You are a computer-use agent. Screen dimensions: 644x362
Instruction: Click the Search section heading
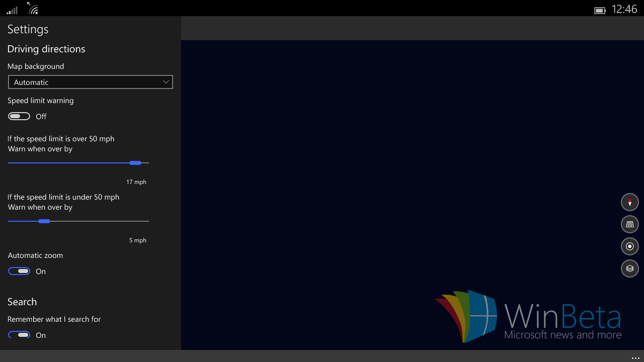coord(22,302)
